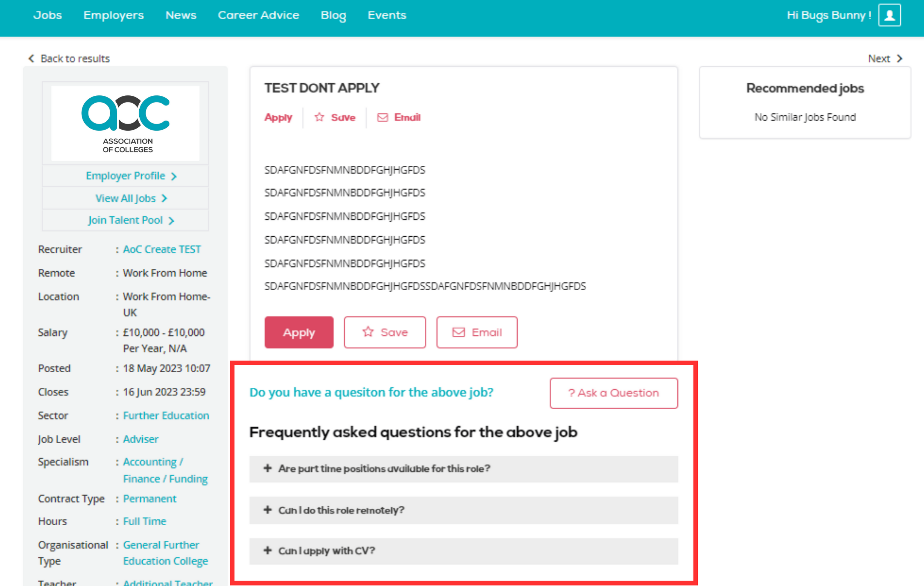Click the Next arrow chevron
The height and width of the screenshot is (586, 924).
point(900,58)
